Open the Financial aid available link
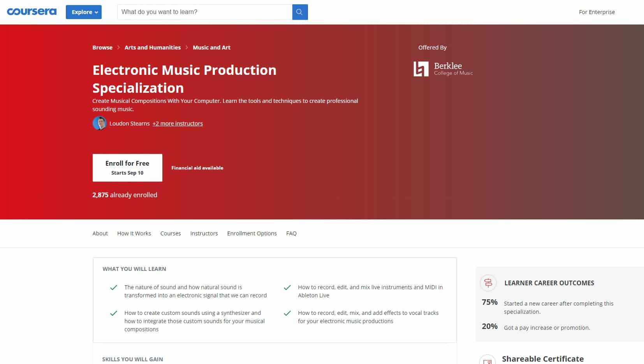The height and width of the screenshot is (364, 644). tap(197, 168)
